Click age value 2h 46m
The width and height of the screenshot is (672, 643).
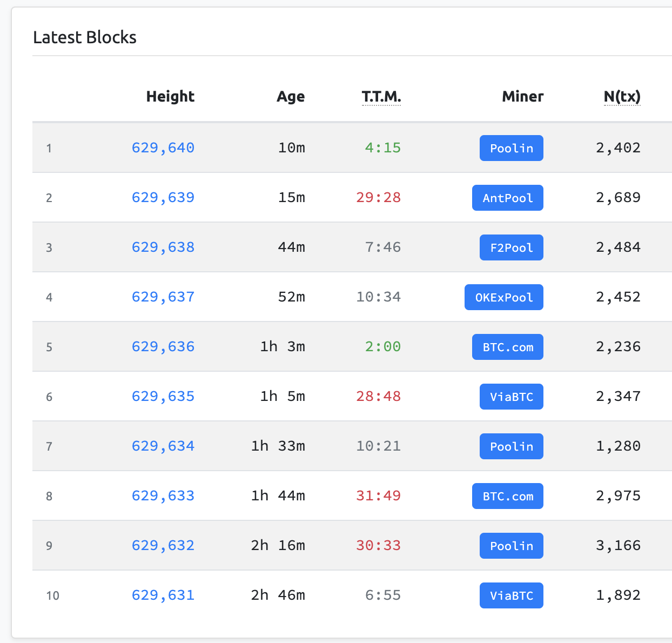pyautogui.click(x=278, y=595)
